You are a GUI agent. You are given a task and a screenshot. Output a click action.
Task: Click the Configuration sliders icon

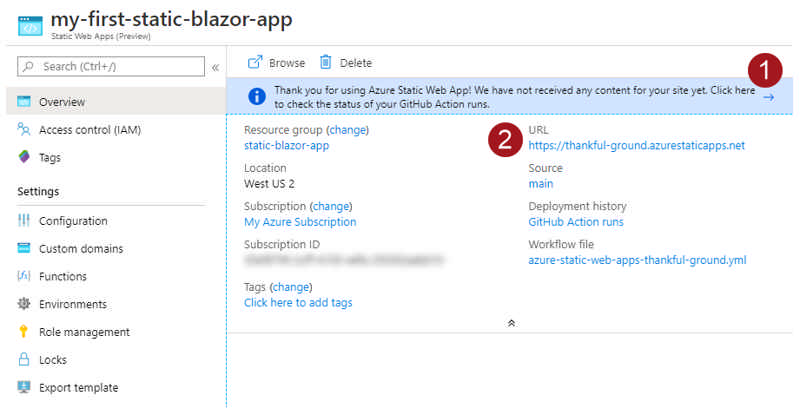click(x=24, y=220)
